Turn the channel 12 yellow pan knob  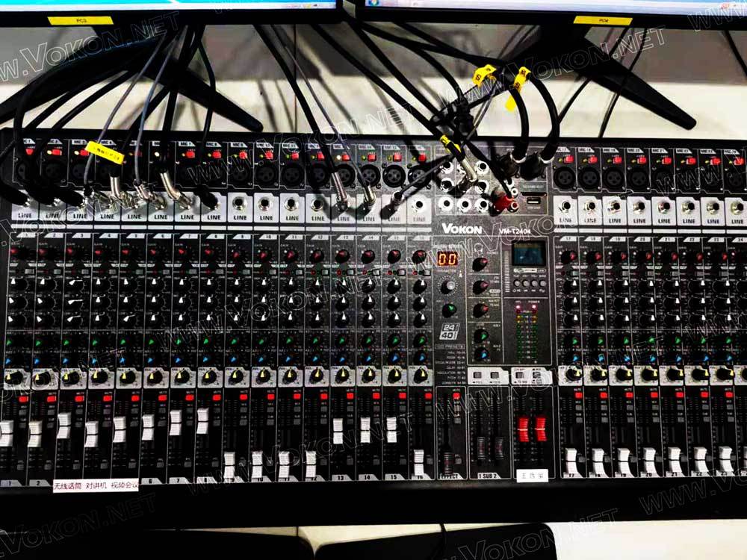click(x=315, y=376)
